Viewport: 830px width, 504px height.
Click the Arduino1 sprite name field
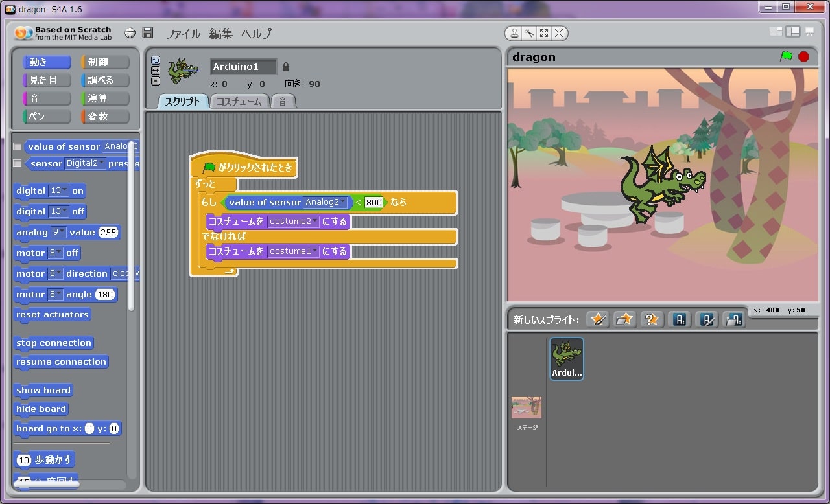(243, 67)
